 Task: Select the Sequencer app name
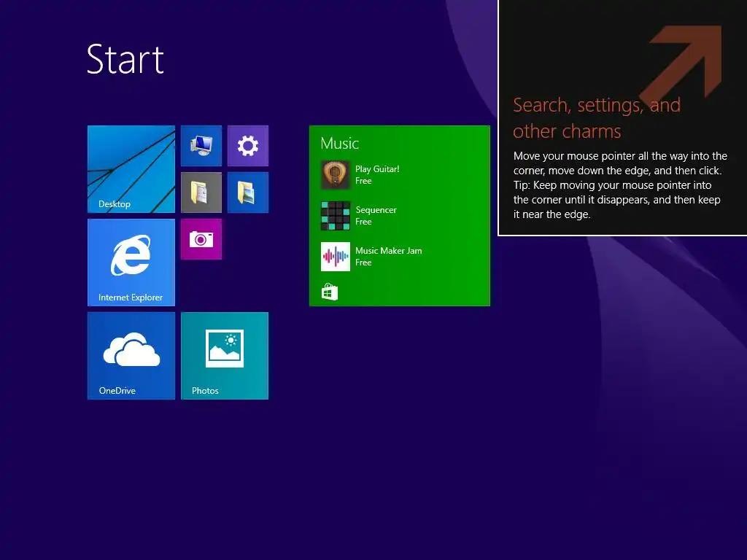[376, 210]
